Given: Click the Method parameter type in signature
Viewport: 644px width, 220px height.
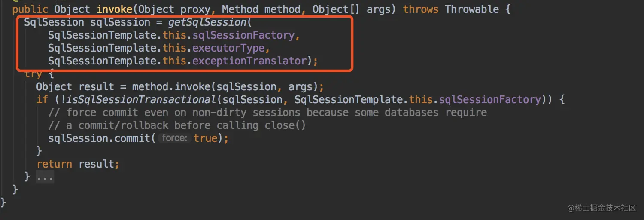Looking at the screenshot, I should coord(240,9).
